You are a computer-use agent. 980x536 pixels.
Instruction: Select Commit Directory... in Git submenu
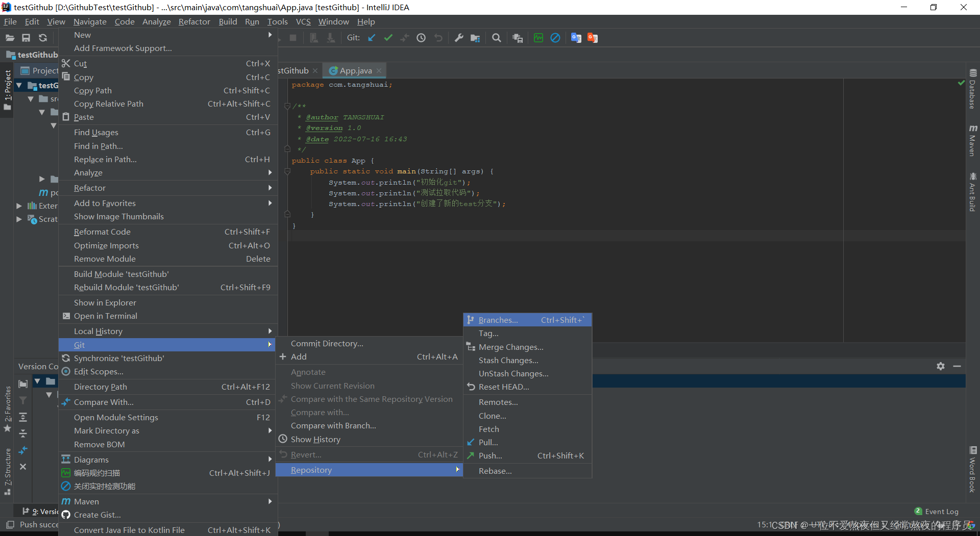pyautogui.click(x=369, y=344)
